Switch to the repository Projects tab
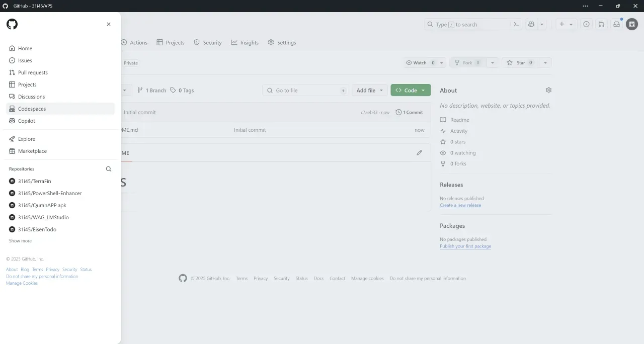644x344 pixels. 171,43
